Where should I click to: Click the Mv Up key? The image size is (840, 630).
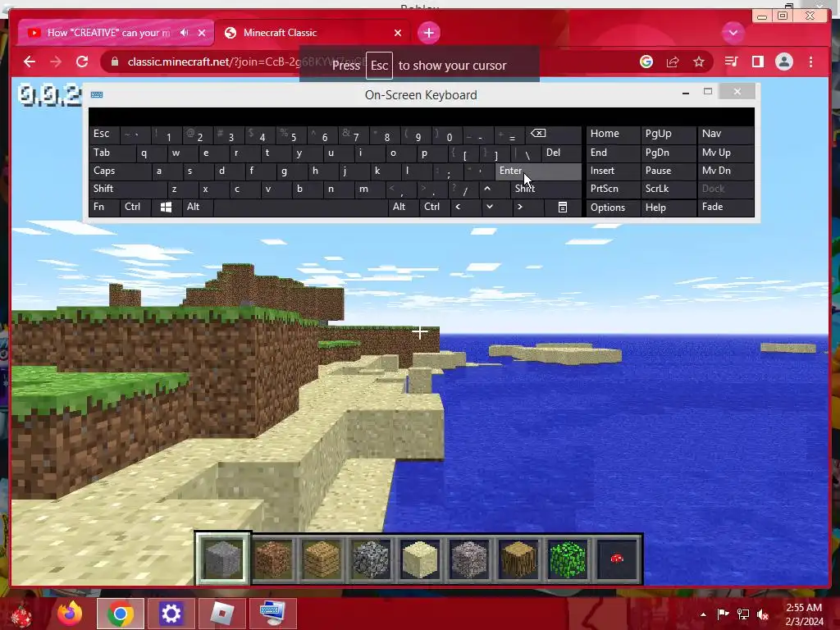click(725, 153)
